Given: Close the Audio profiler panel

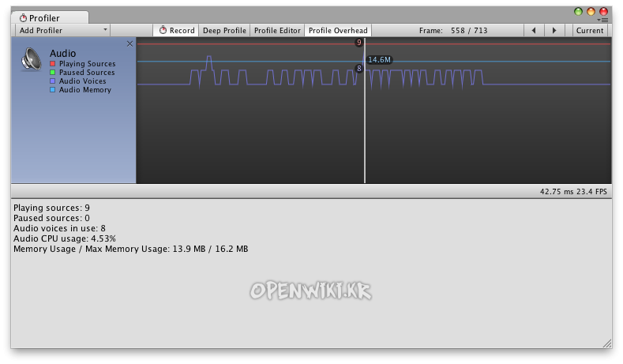Looking at the screenshot, I should pos(129,43).
